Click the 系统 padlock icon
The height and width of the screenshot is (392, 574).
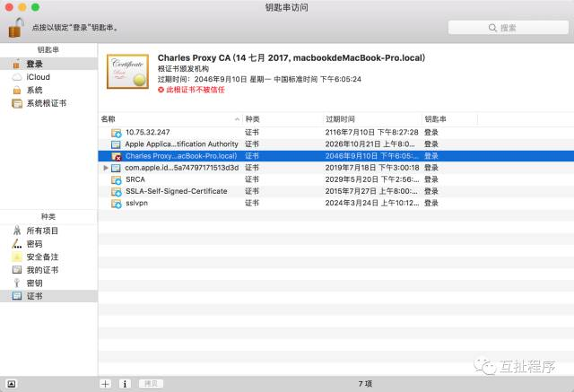point(17,90)
